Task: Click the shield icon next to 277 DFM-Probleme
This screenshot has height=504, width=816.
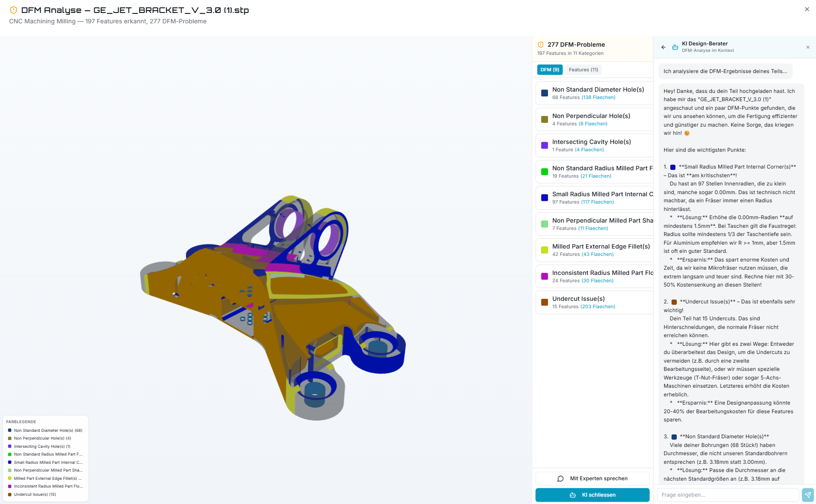Action: (x=541, y=45)
